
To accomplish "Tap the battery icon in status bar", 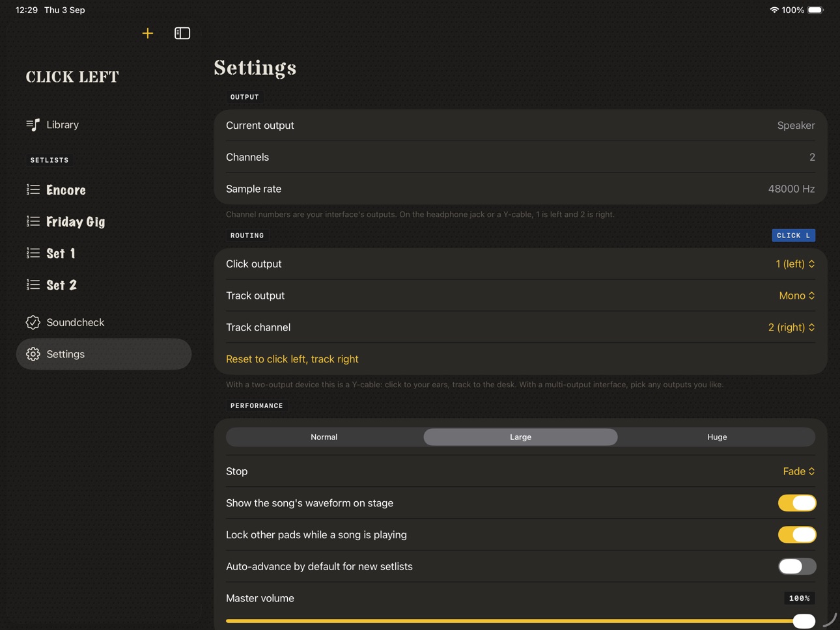I will [x=815, y=10].
